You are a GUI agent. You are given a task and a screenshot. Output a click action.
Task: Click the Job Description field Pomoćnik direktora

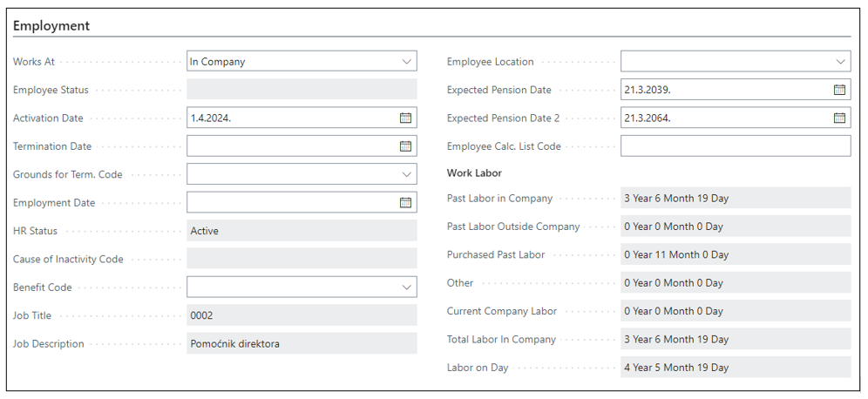click(x=302, y=344)
